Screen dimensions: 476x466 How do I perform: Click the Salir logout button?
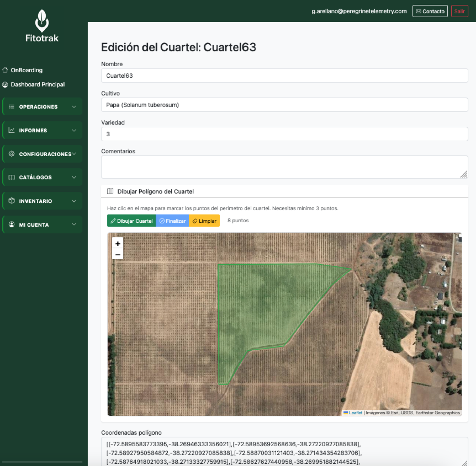click(x=459, y=11)
